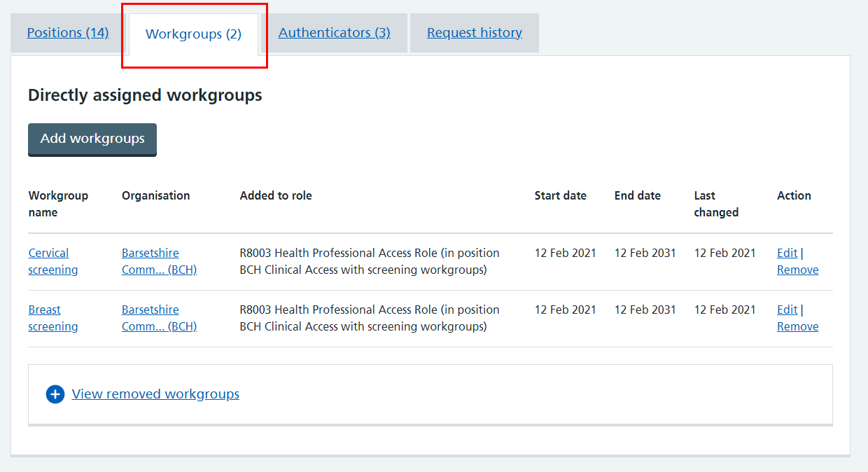Click start date 12 Feb 2021 in Cervical screening row
Image resolution: width=868 pixels, height=472 pixels.
click(565, 253)
